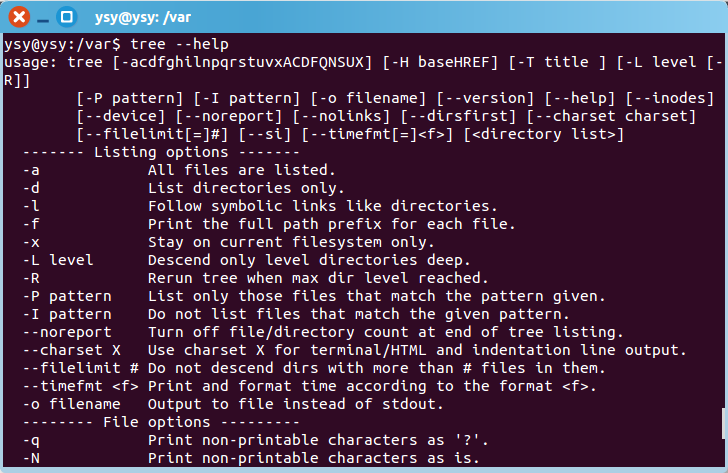728x473 pixels.
Task: Close the terminal window
Action: point(19,16)
